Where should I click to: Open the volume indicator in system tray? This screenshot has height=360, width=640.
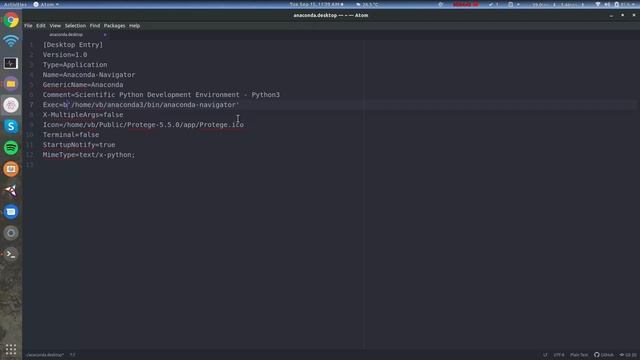tap(607, 4)
